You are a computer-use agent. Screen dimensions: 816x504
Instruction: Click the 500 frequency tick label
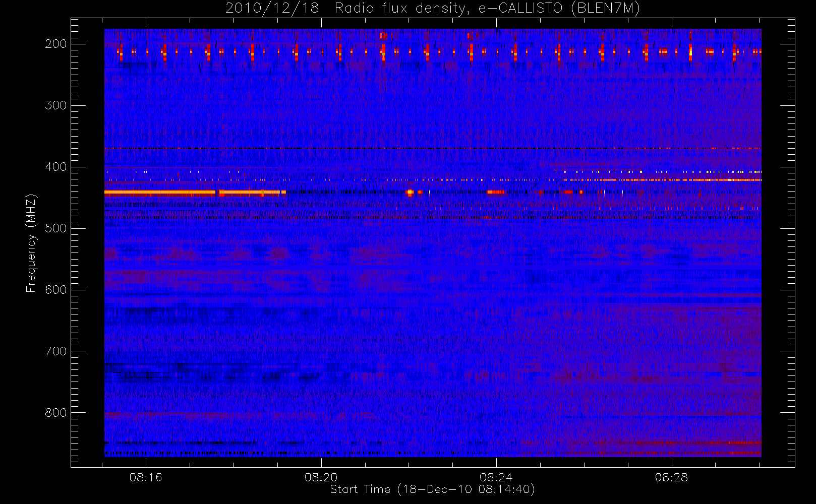click(x=56, y=228)
